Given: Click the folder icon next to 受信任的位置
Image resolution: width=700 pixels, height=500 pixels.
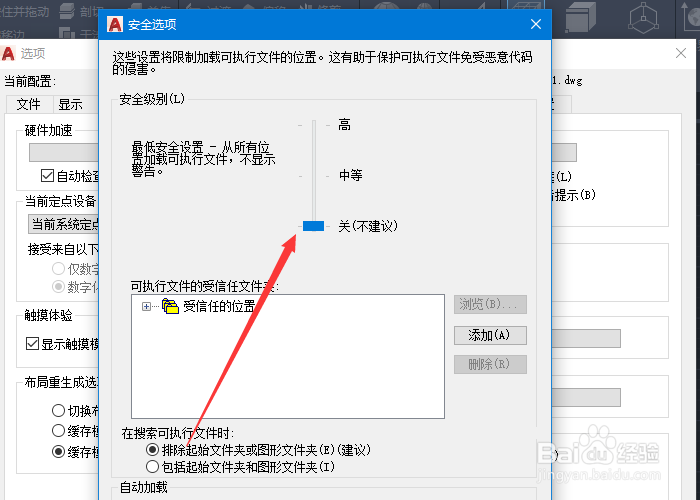Looking at the screenshot, I should 170,306.
